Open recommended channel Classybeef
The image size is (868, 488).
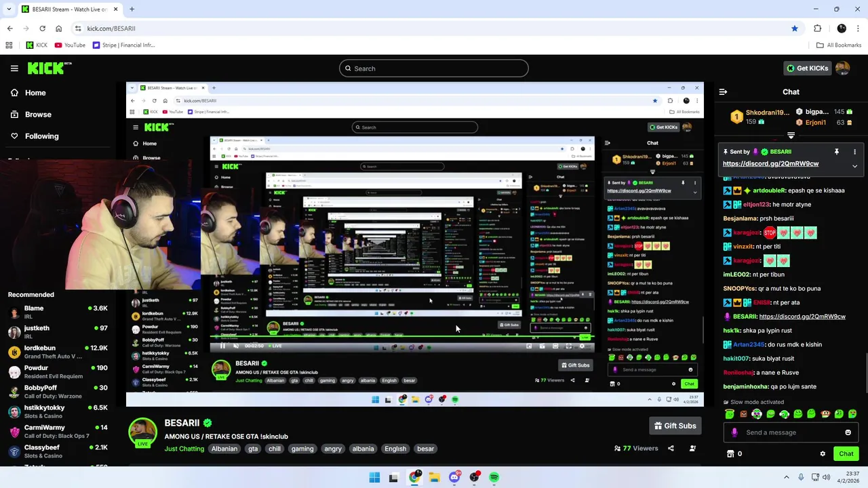pyautogui.click(x=58, y=451)
